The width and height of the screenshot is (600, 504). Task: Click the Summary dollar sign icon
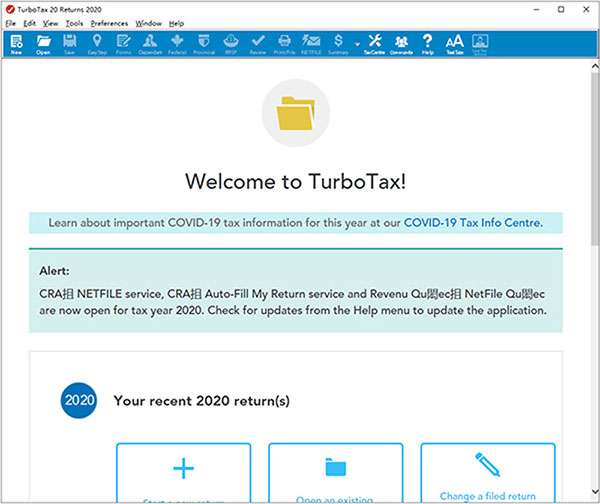click(x=338, y=44)
